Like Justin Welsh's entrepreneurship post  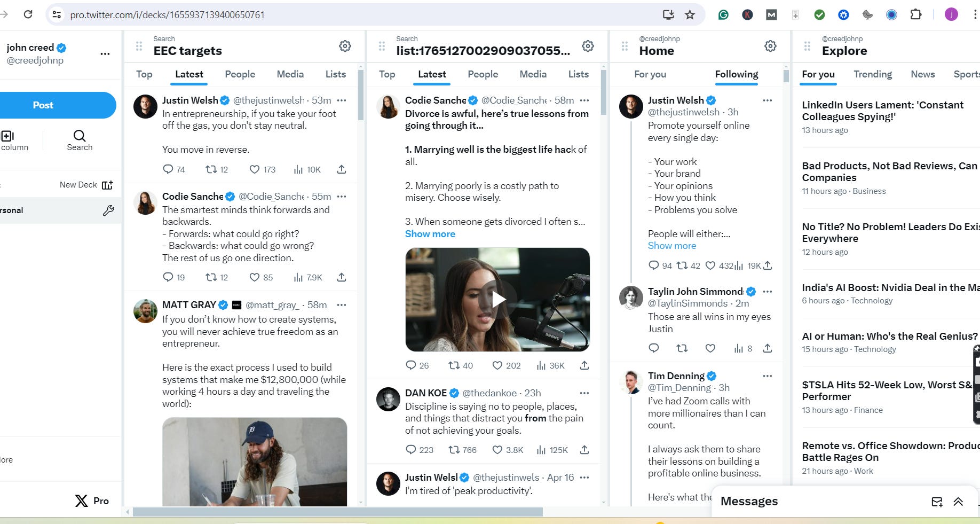(255, 169)
